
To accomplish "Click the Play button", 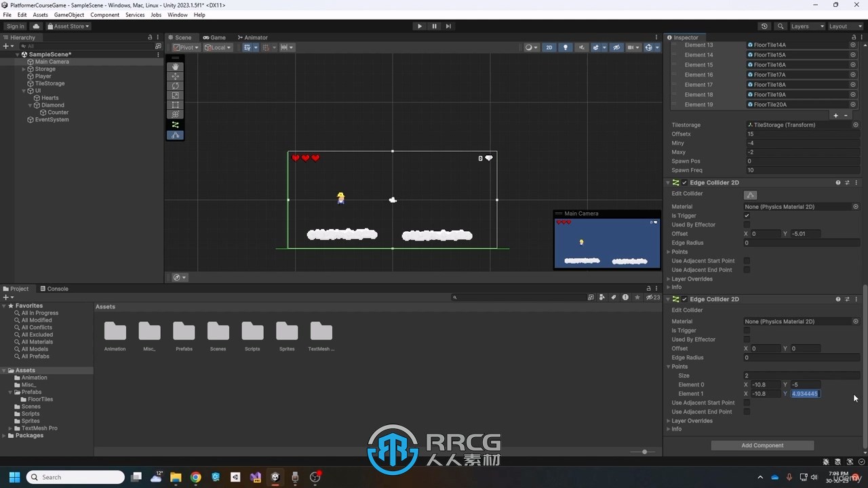I will pos(419,26).
